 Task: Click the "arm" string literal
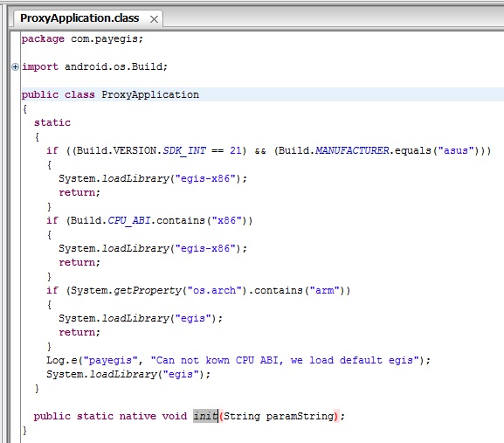tap(325, 291)
